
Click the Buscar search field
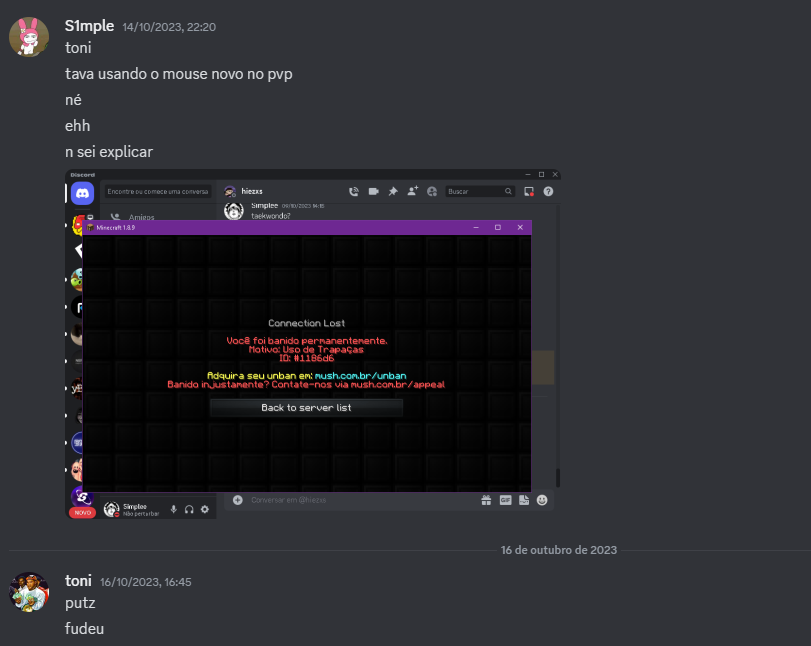point(480,191)
